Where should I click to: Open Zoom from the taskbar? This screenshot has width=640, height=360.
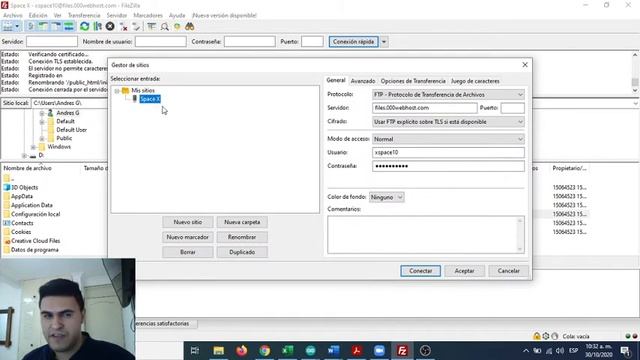point(379,351)
